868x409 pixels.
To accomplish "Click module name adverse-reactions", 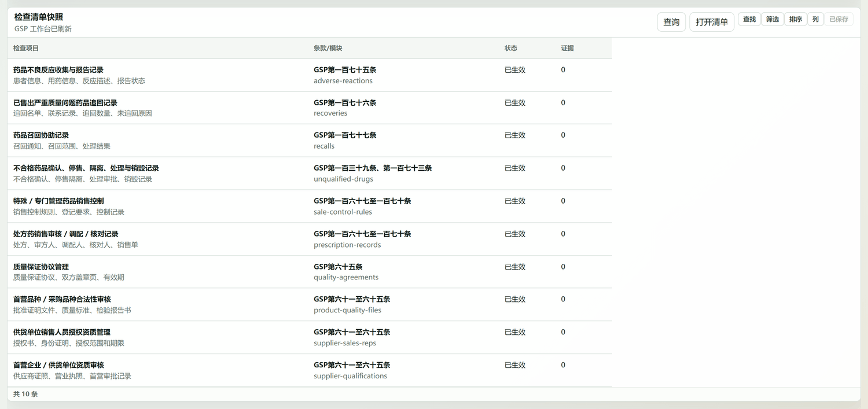I will 343,80.
